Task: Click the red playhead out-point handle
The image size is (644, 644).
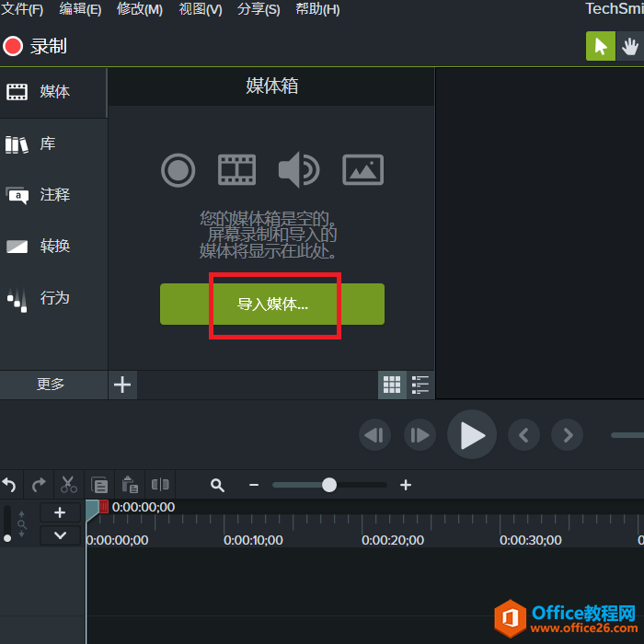Action: 104,506
